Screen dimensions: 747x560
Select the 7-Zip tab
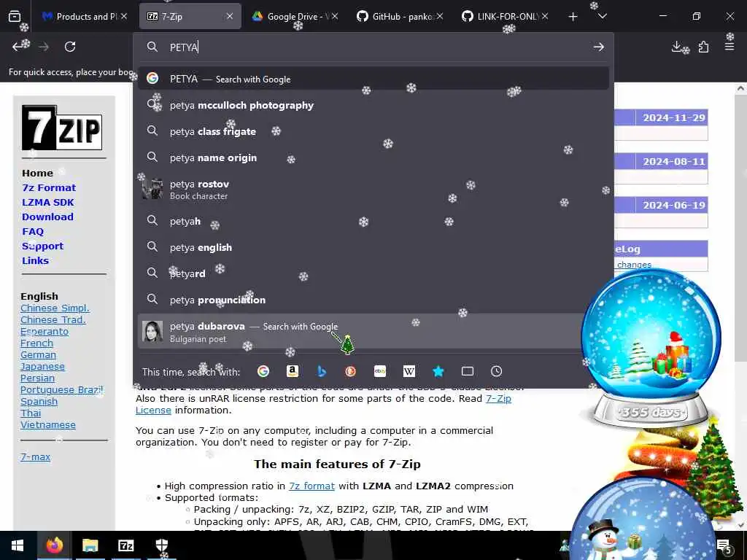[190, 16]
